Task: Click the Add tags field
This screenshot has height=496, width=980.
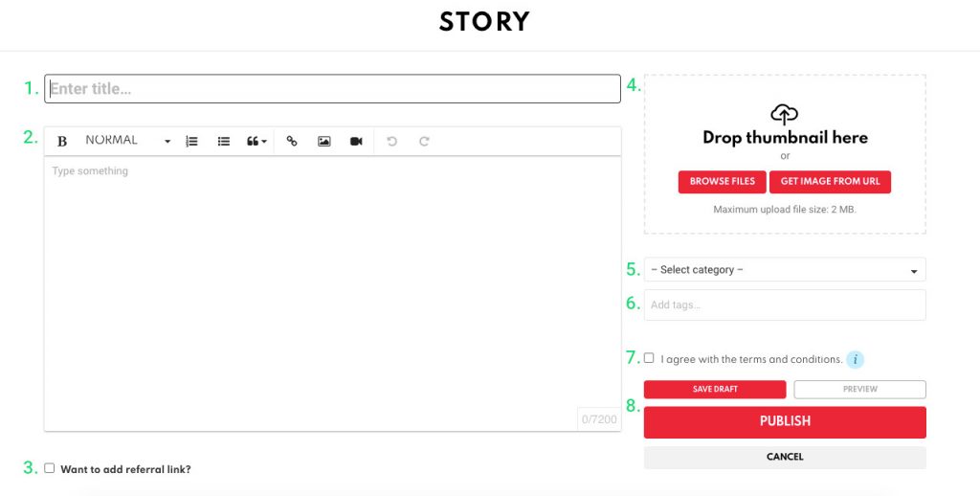Action: click(x=785, y=305)
